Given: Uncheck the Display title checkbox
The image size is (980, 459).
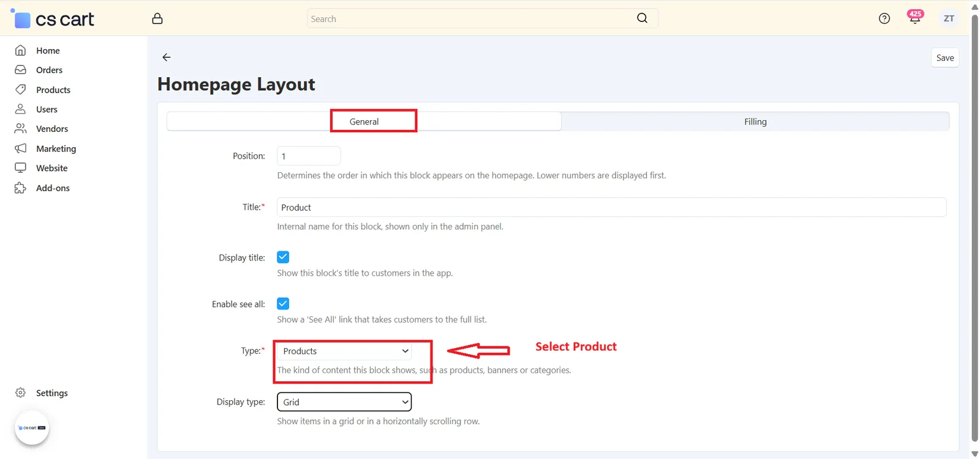Looking at the screenshot, I should [283, 257].
